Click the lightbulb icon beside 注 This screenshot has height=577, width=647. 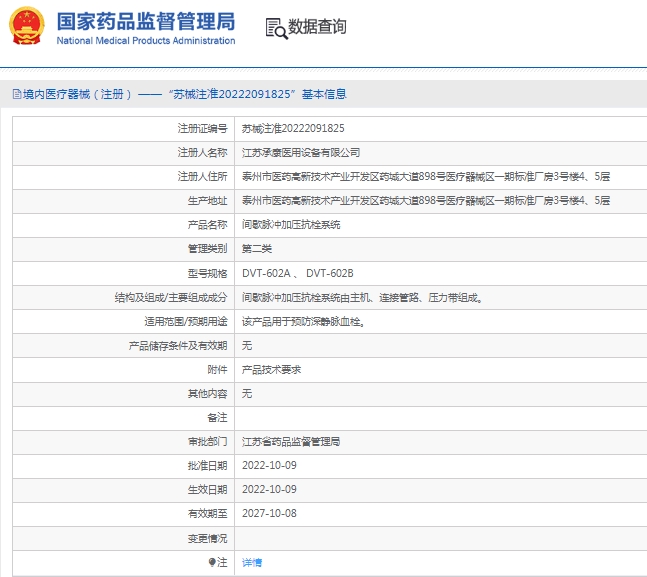(x=212, y=562)
